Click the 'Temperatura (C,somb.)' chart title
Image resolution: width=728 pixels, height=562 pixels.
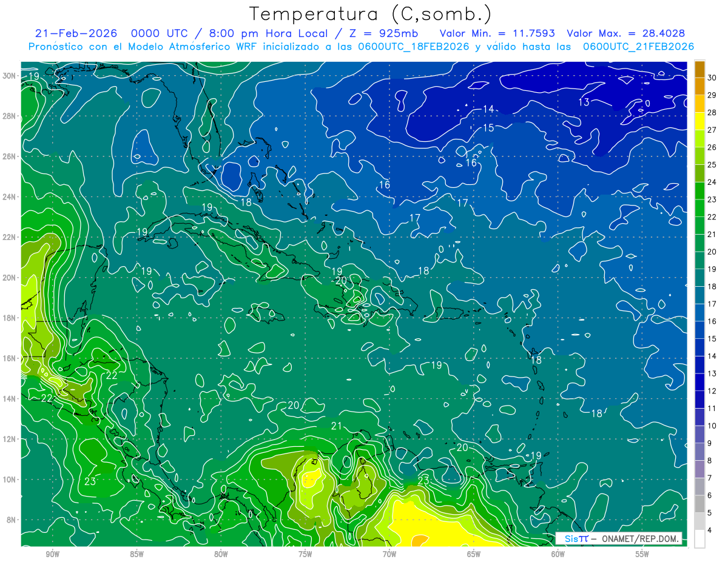(370, 14)
